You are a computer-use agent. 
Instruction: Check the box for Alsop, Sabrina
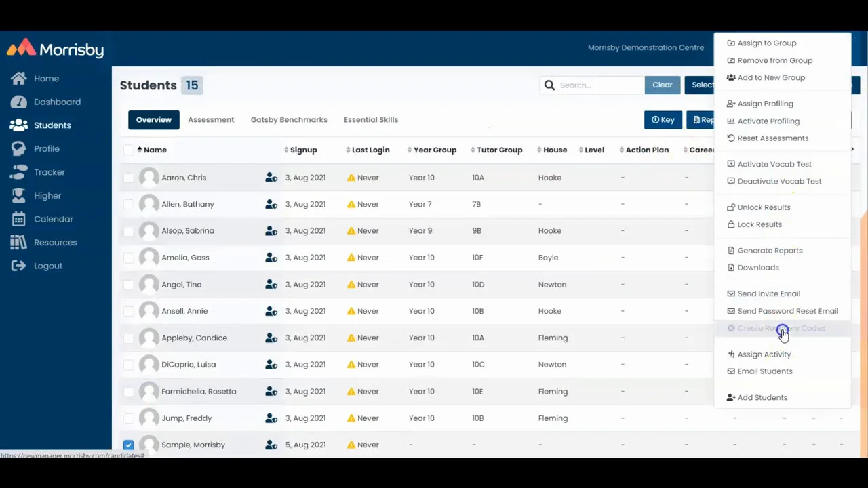point(128,231)
